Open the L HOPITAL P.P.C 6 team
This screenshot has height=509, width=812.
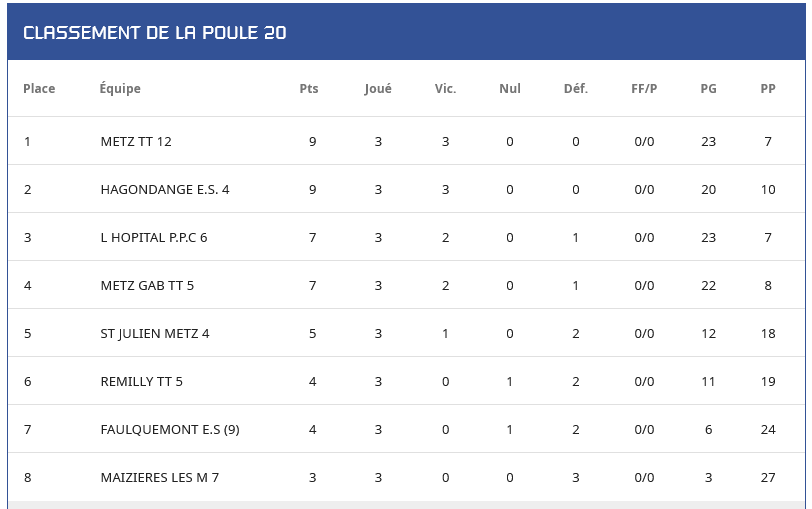coord(154,238)
